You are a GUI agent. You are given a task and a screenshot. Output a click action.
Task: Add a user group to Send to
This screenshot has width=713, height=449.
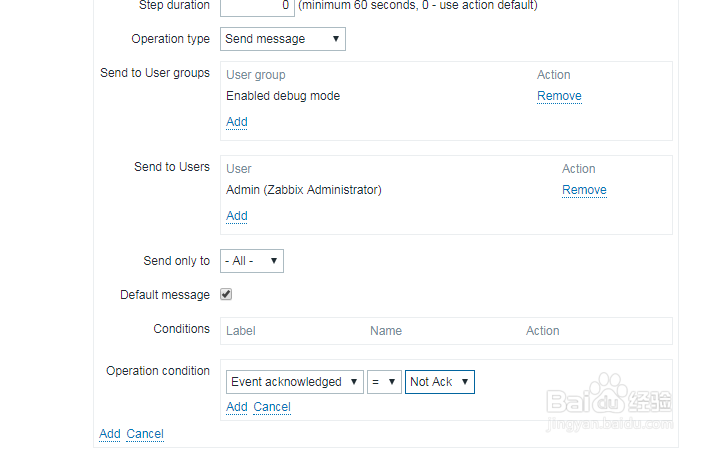point(237,122)
